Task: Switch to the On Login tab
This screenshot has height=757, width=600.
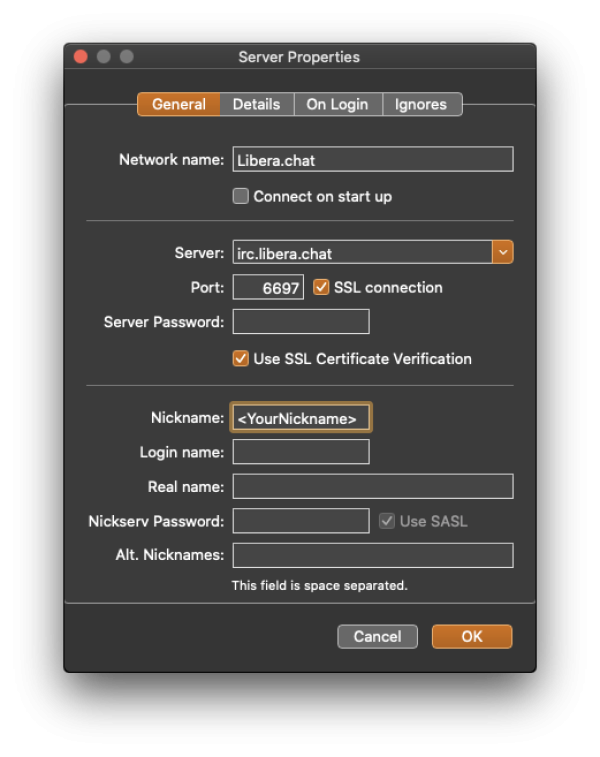Action: 337,104
